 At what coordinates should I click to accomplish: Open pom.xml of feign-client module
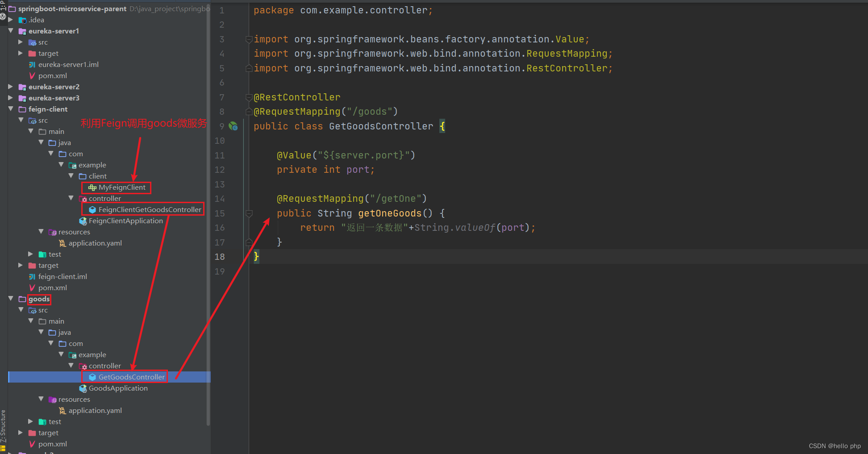pyautogui.click(x=53, y=288)
